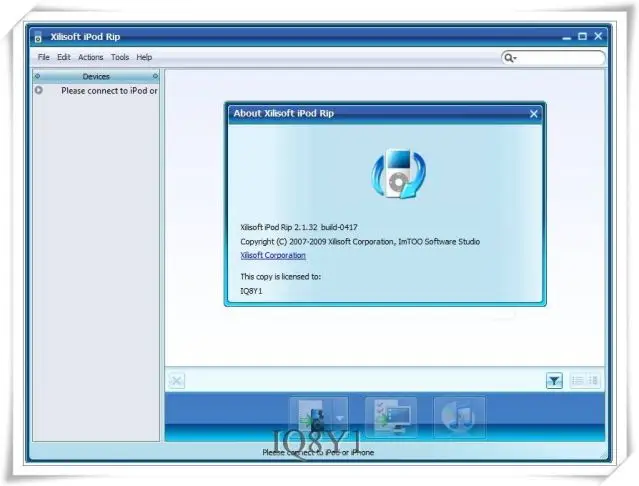
Task: Switch to the detailed view icon
Action: point(593,380)
